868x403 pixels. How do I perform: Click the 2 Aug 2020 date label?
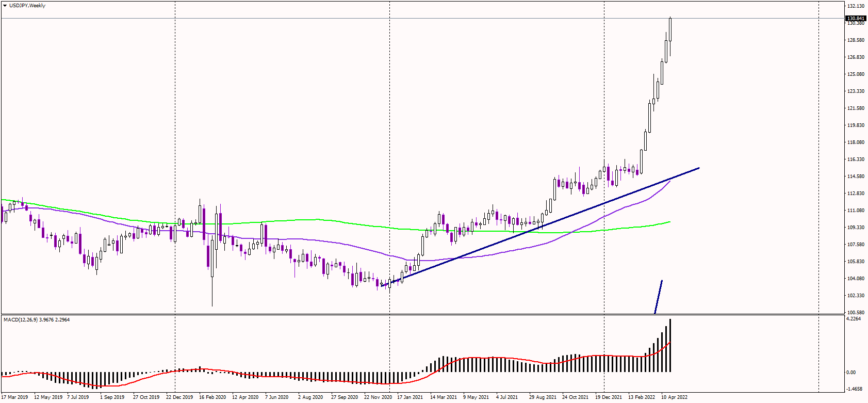[310, 397]
